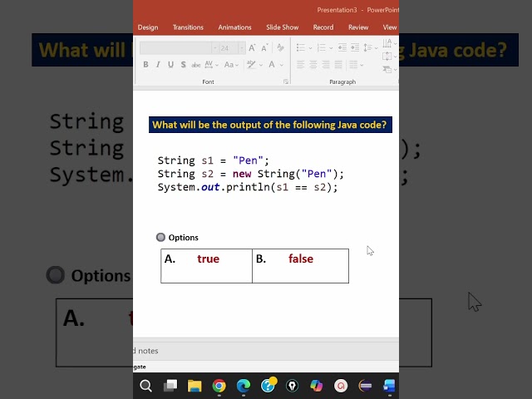Open Copilot from taskbar
The height and width of the screenshot is (399, 532).
coord(317,386)
